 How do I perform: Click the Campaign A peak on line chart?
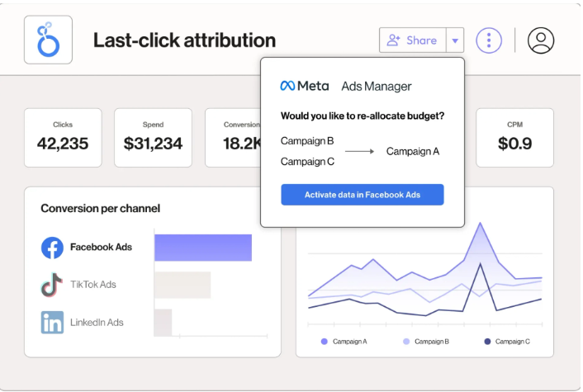pyautogui.click(x=480, y=224)
